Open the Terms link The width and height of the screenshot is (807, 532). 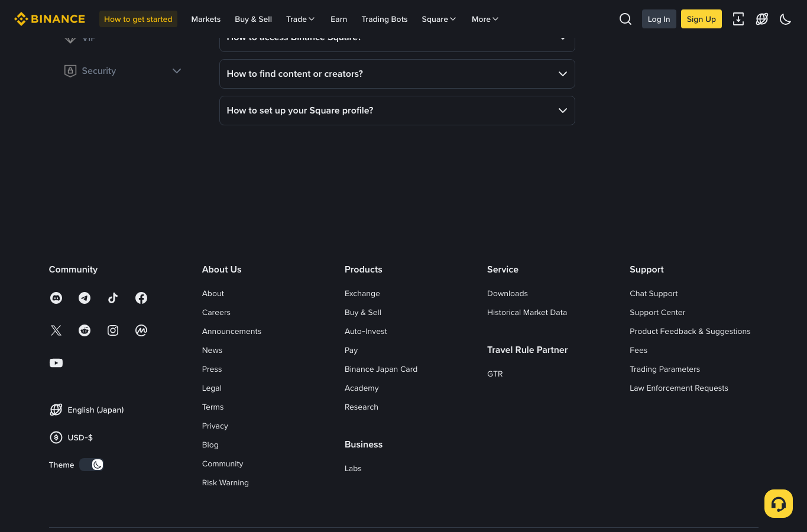pos(213,407)
